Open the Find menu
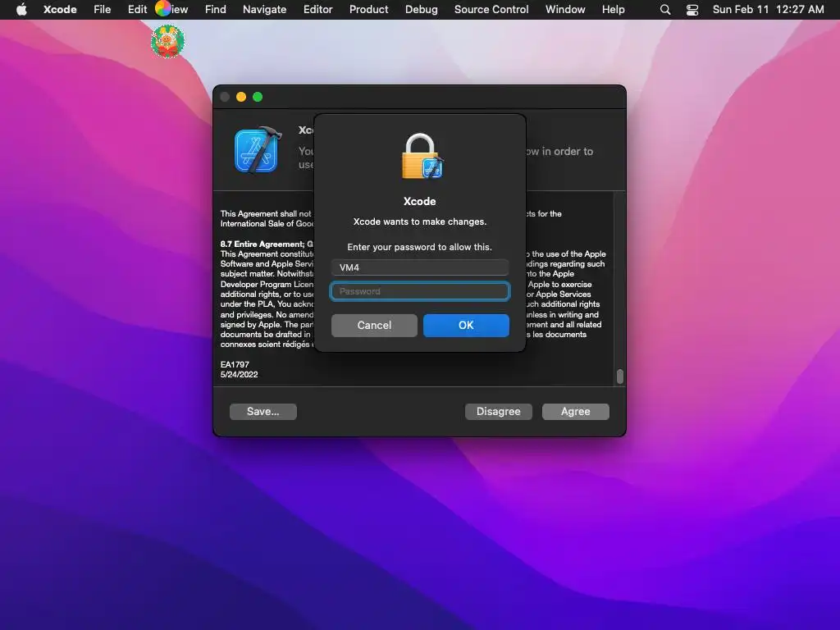The width and height of the screenshot is (840, 630). [216, 9]
